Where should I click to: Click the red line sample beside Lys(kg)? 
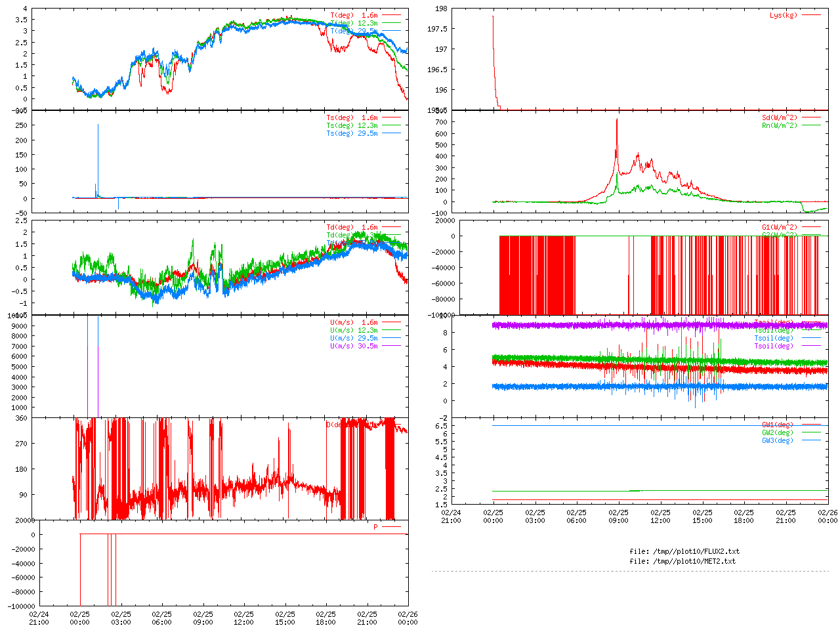(x=811, y=15)
